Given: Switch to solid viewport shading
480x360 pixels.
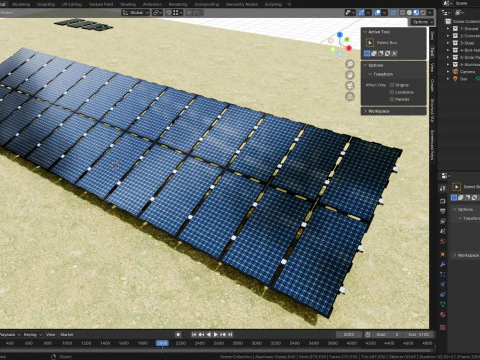Looking at the screenshot, I should point(409,13).
